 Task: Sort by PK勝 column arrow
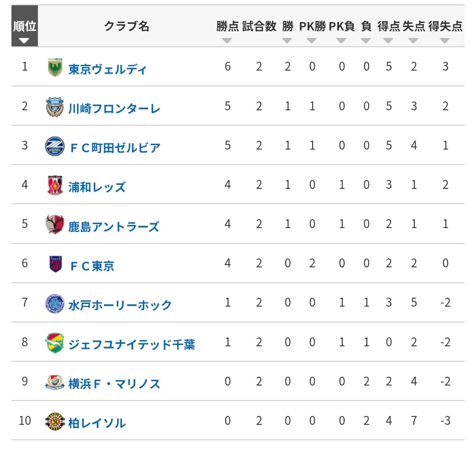312,41
